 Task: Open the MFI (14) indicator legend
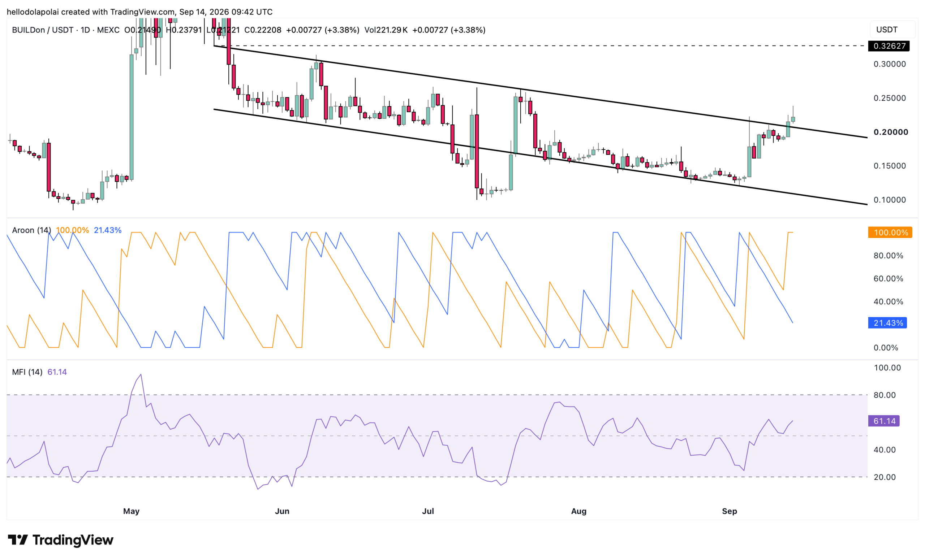(27, 372)
